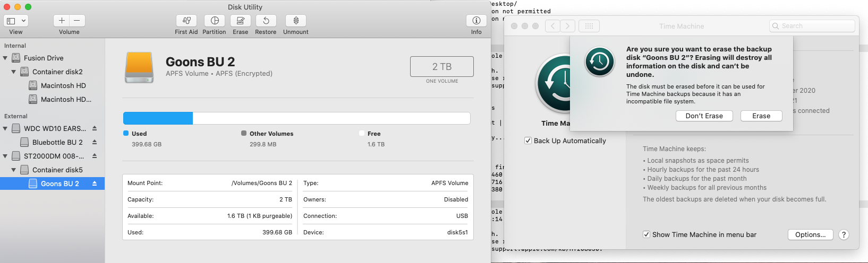This screenshot has width=868, height=263.
Task: Run First Aid on the selected disk
Action: click(x=186, y=21)
